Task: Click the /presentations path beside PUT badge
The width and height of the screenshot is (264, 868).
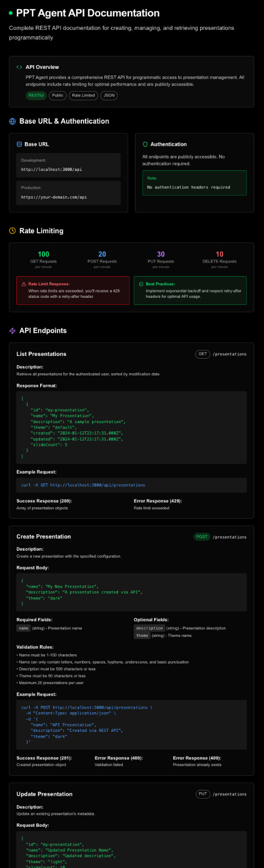Action: (229, 794)
